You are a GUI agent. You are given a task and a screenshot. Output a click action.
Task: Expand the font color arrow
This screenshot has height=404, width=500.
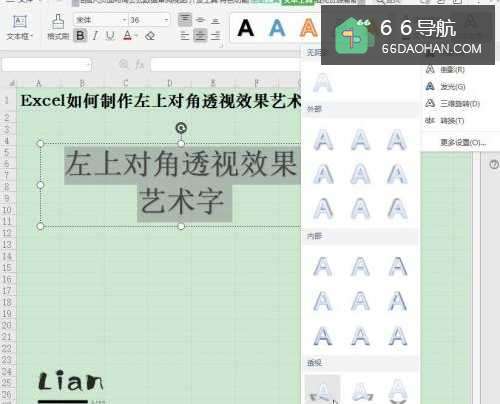(136, 35)
